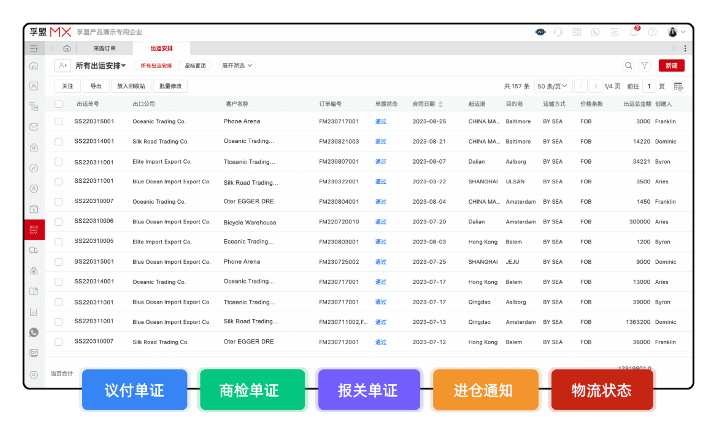The height and width of the screenshot is (425, 717).
Task: Click the WhatsApp icon in left sidebar
Action: click(x=34, y=332)
